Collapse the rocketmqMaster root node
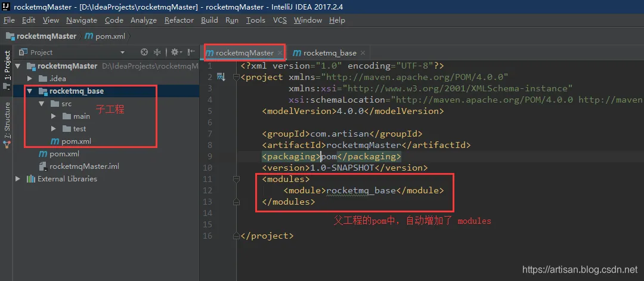This screenshot has width=644, height=281. [x=18, y=66]
